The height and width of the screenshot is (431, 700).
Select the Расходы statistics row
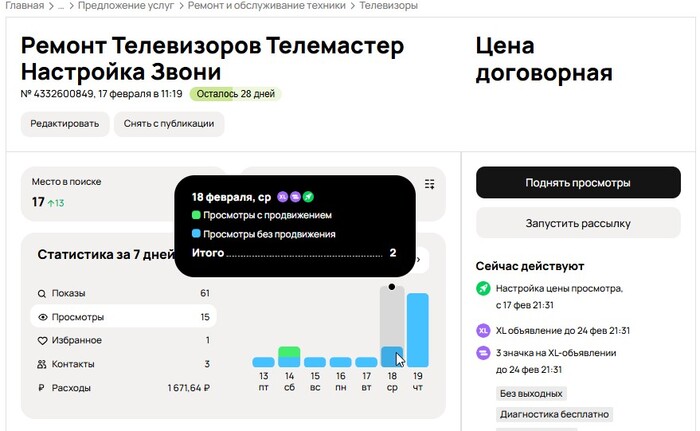click(x=123, y=388)
